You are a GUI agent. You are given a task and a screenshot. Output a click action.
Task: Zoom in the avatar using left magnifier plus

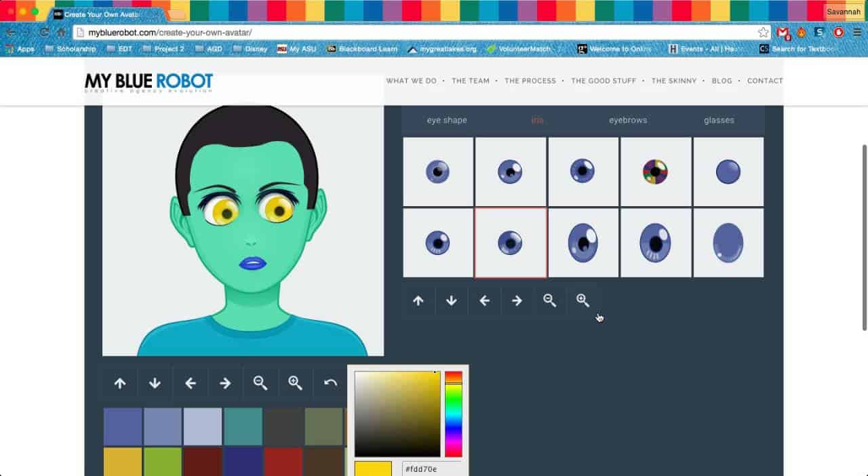tap(295, 383)
